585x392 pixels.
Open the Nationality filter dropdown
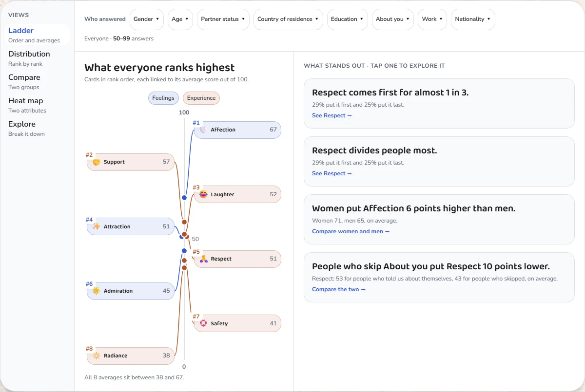(473, 19)
